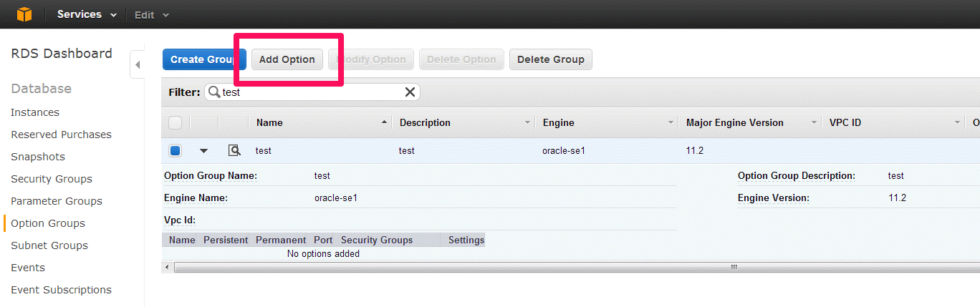The height and width of the screenshot is (307, 980).
Task: Sort by the Name column header
Action: tap(320, 122)
